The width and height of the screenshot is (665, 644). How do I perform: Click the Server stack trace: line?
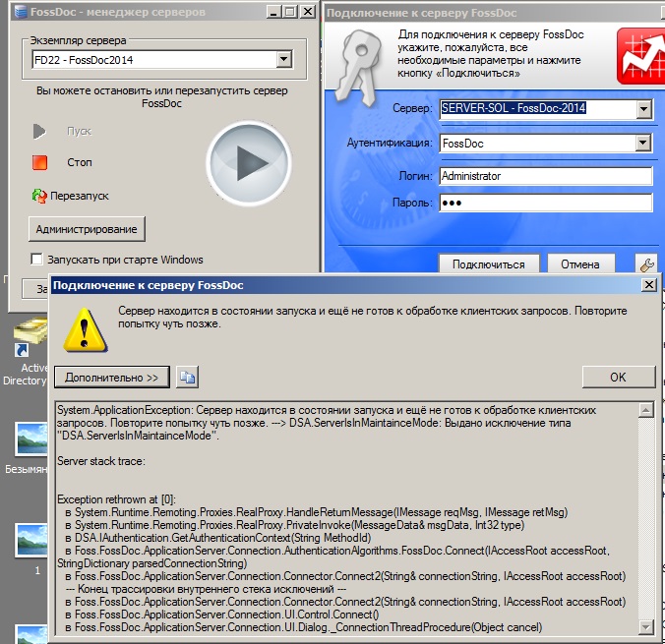[x=101, y=461]
